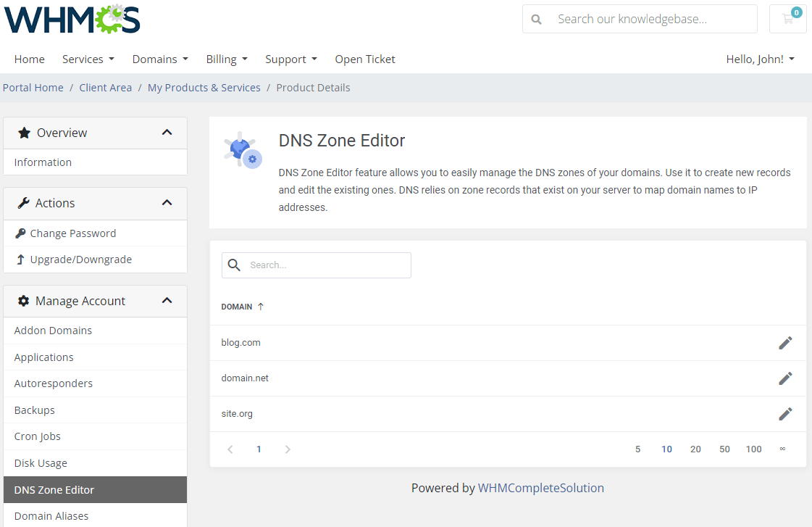Click site.org domain text
The width and height of the screenshot is (812, 527).
237,413
